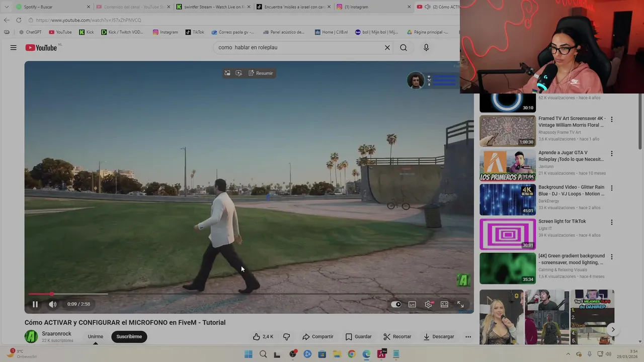The image size is (644, 362).
Task: Open options for Screen light for TikTok
Action: point(612,222)
